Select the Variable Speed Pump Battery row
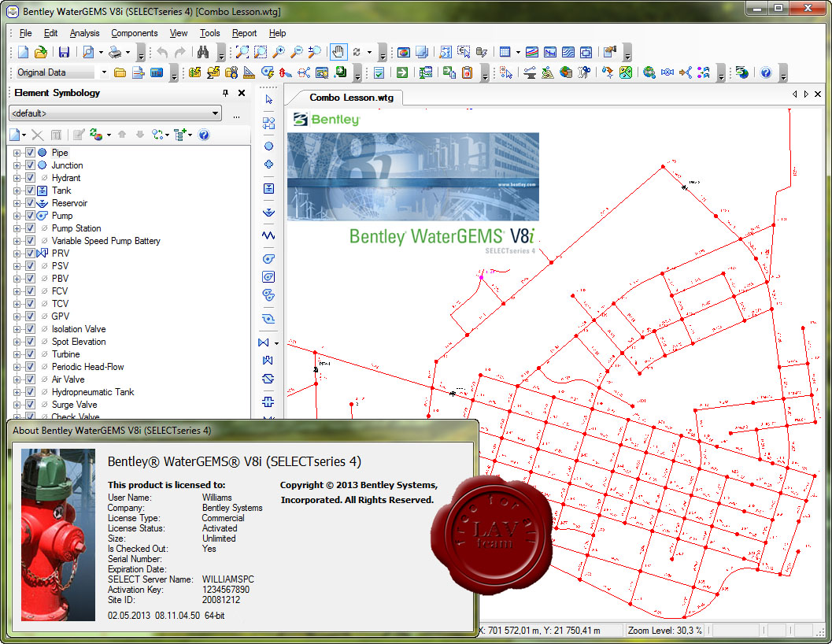The image size is (832, 644). click(105, 241)
